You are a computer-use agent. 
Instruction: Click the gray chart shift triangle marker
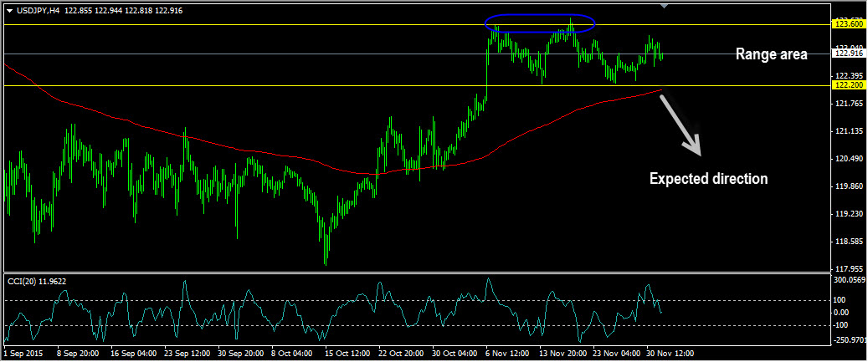click(x=665, y=5)
